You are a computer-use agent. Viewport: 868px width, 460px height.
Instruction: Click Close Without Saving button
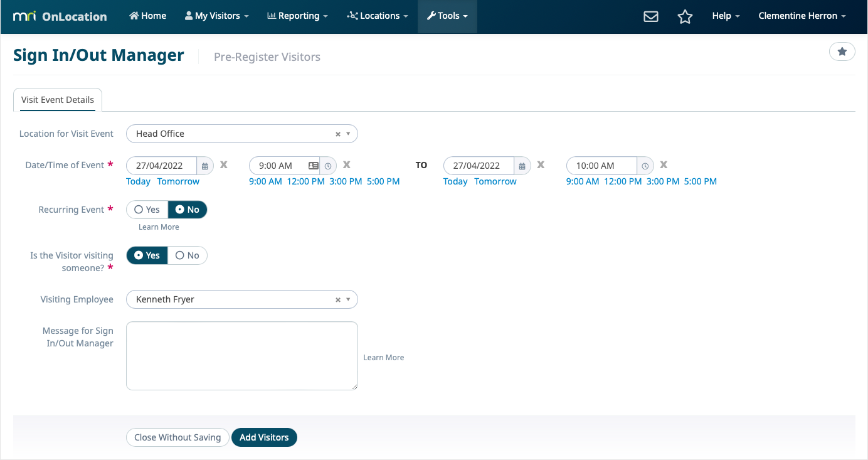point(177,437)
